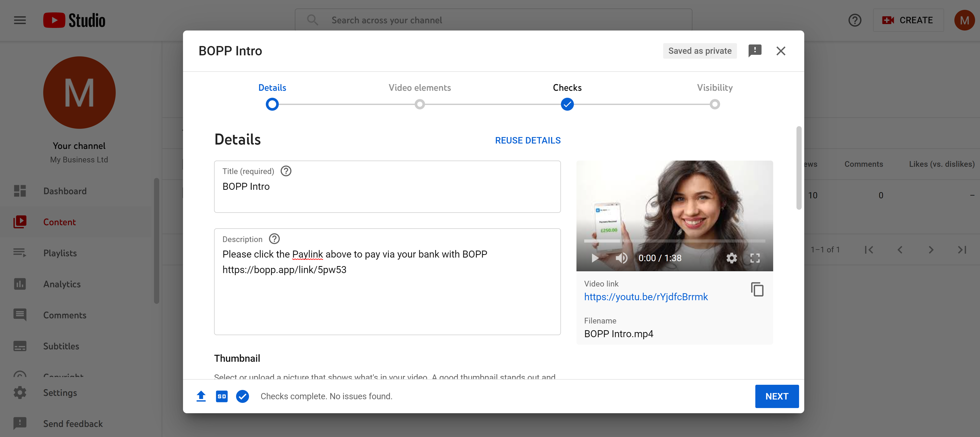The image size is (980, 437).
Task: Open the Description help tooltip icon
Action: 274,239
